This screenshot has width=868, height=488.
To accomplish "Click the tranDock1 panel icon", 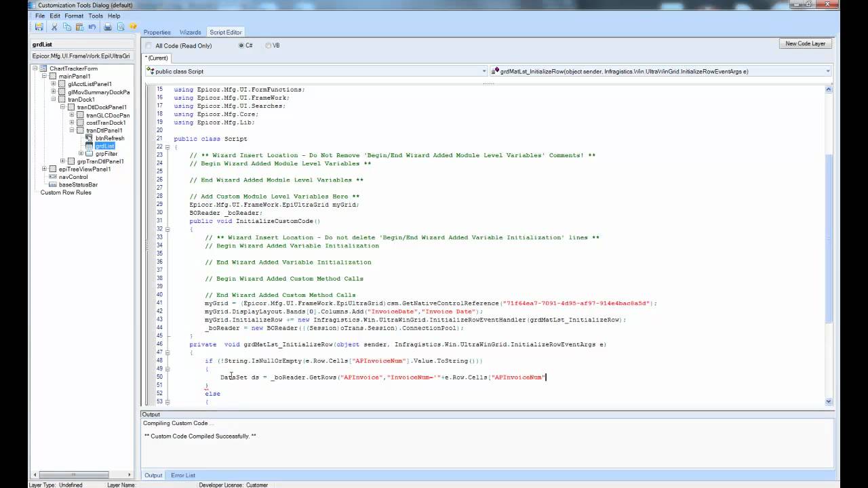I will (62, 100).
